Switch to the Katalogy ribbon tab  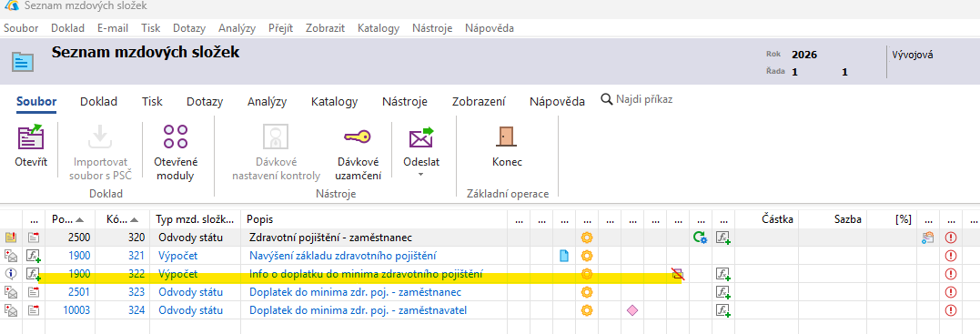tap(334, 101)
